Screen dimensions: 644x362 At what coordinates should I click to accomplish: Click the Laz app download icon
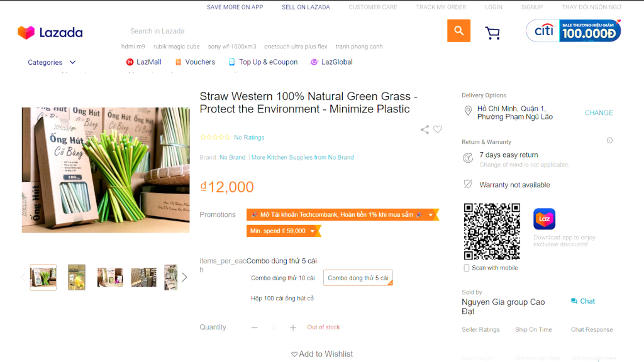[544, 219]
